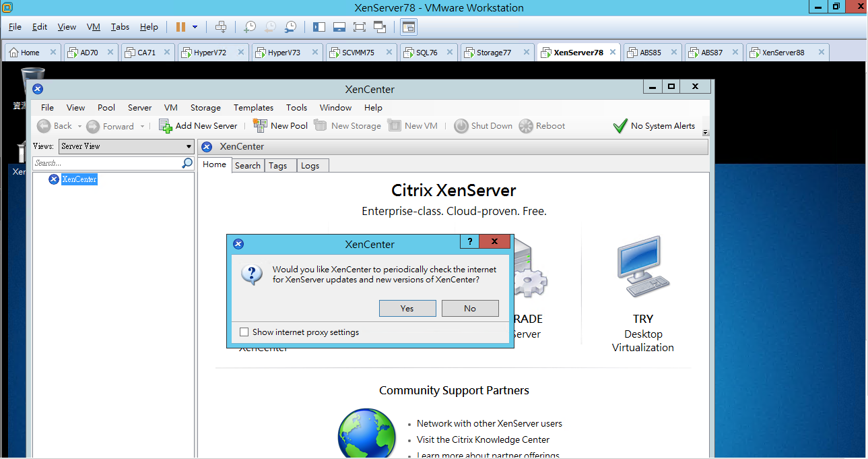This screenshot has height=459, width=868.
Task: Pause the VM with the VMware pause icon
Action: point(180,27)
